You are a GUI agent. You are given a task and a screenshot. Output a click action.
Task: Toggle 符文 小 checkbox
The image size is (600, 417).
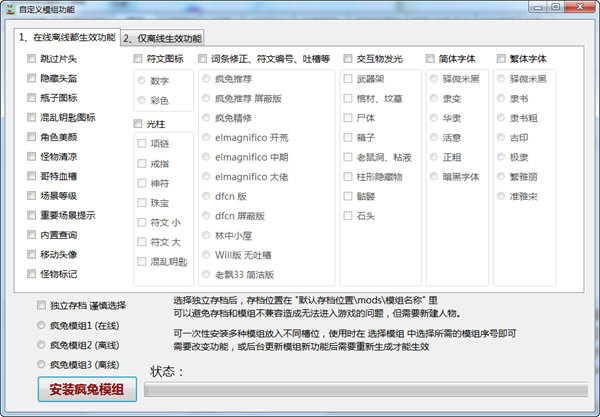tap(142, 222)
